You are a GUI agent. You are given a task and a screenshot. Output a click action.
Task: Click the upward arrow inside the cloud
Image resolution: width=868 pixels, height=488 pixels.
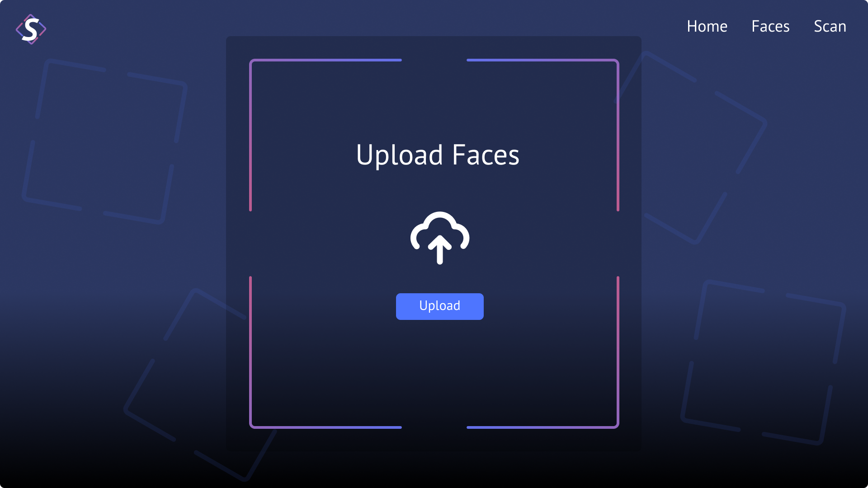coord(440,250)
